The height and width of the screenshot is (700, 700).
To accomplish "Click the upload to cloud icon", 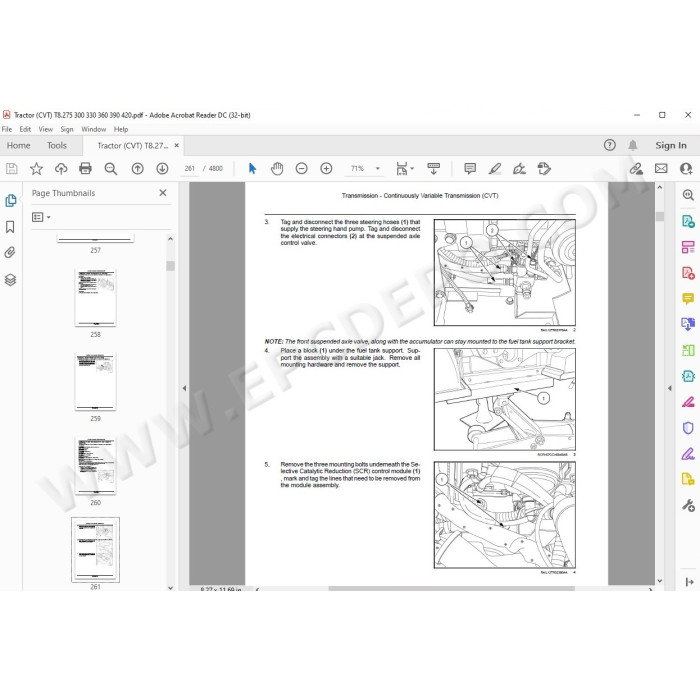I will tap(61, 169).
